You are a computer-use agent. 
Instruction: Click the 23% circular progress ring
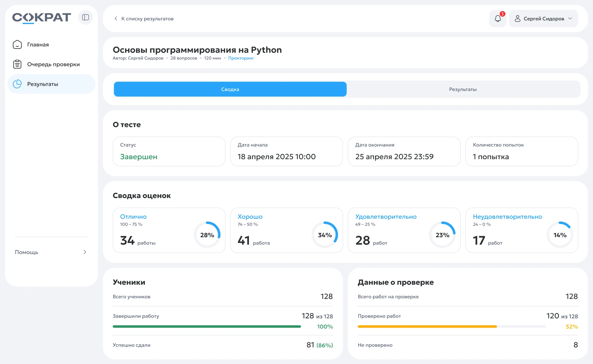[x=442, y=235]
